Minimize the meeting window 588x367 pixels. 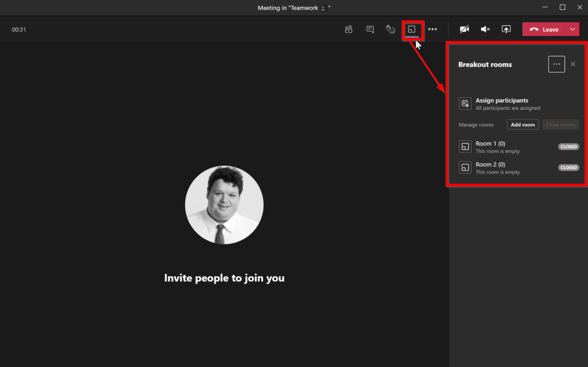pos(545,7)
